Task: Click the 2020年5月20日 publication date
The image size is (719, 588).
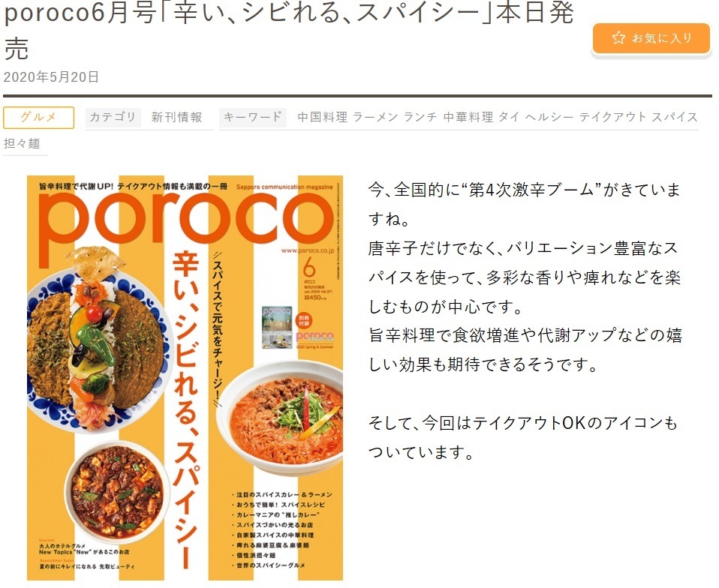Action: click(51, 77)
